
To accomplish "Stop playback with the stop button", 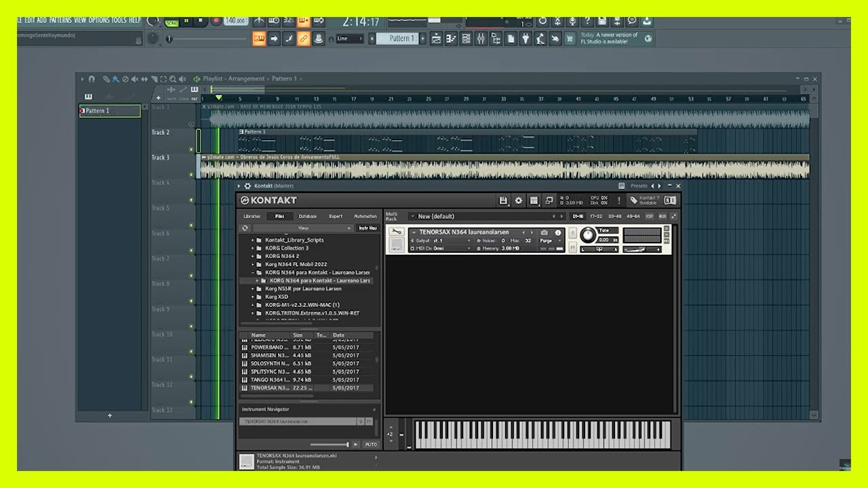I will pyautogui.click(x=201, y=21).
